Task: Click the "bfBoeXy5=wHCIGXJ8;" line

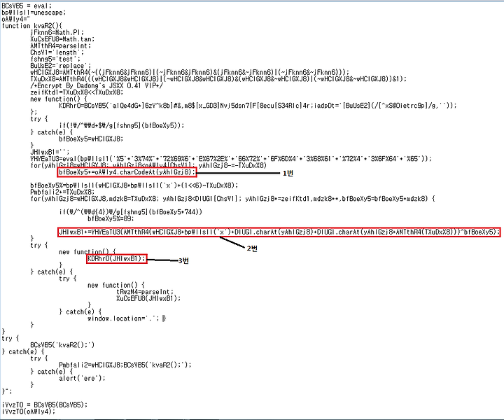Action: click(x=91, y=139)
